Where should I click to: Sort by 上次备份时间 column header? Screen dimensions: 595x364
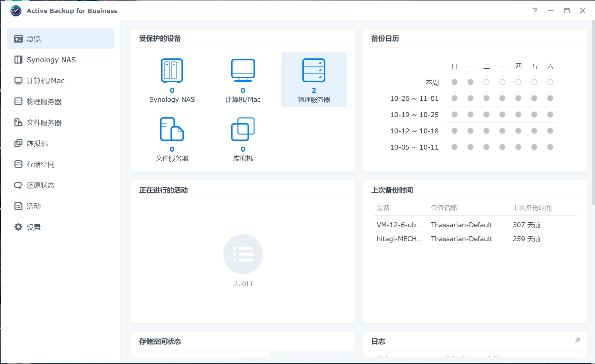click(x=532, y=208)
